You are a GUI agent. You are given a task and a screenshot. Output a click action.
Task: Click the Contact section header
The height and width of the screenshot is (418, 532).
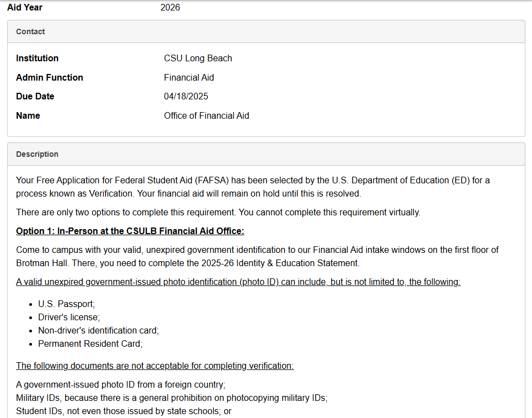31,31
